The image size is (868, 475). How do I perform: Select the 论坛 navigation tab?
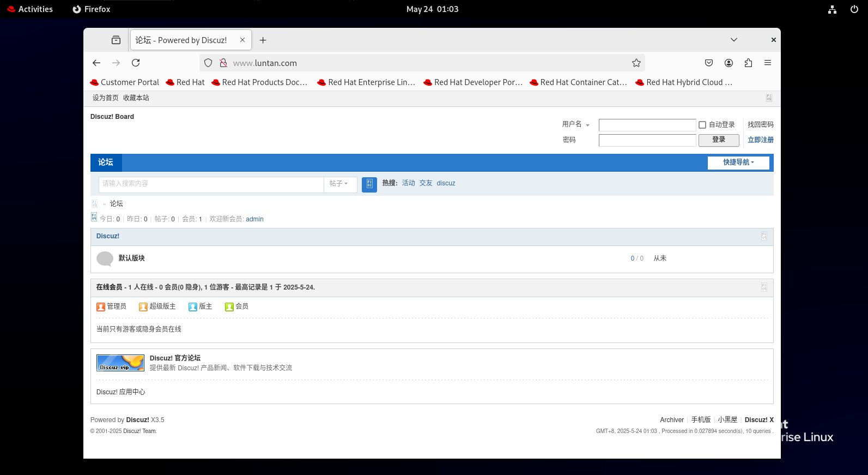(106, 163)
